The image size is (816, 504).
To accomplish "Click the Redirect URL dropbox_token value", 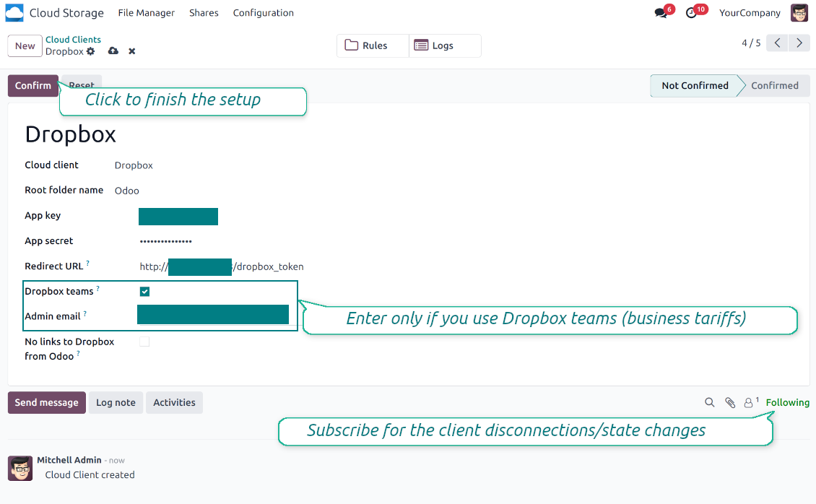I will [222, 267].
